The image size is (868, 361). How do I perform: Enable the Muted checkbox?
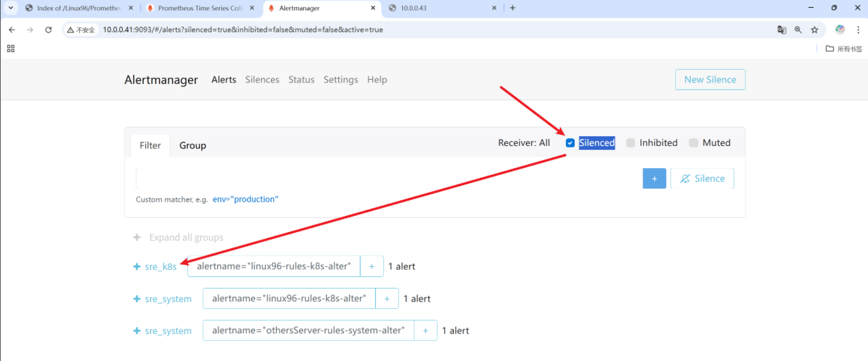click(x=693, y=143)
